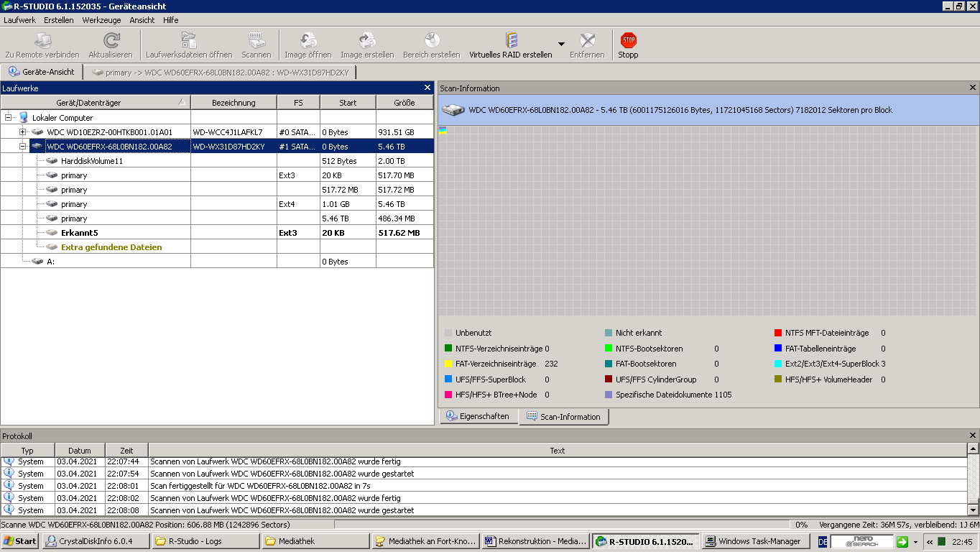Select Extra gefundene Dateien entry
The height and width of the screenshot is (552, 980).
click(111, 247)
